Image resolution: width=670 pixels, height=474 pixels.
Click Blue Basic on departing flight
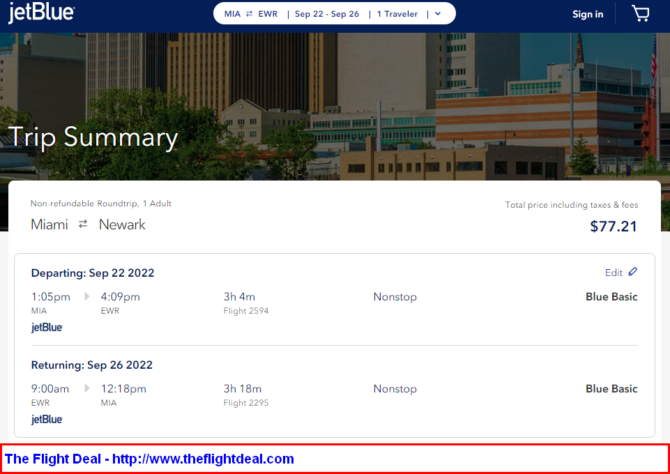pos(611,297)
